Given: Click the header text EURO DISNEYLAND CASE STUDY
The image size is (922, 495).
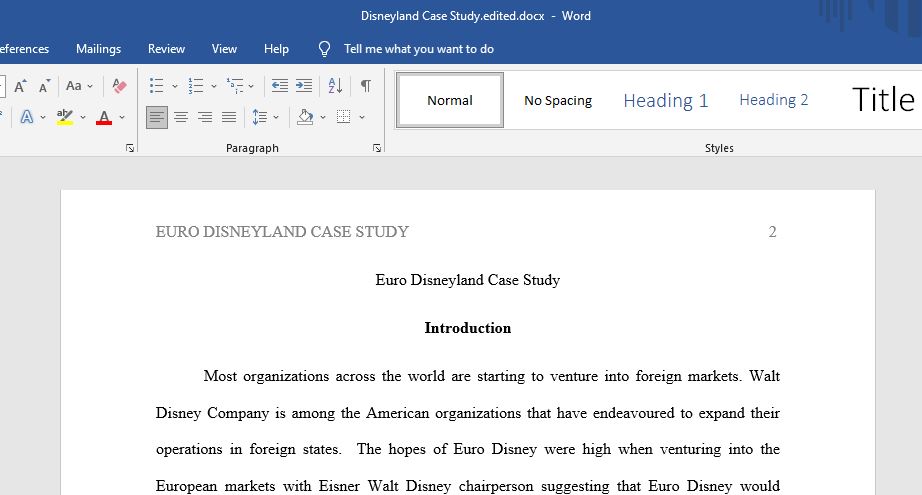Looking at the screenshot, I should coord(282,232).
